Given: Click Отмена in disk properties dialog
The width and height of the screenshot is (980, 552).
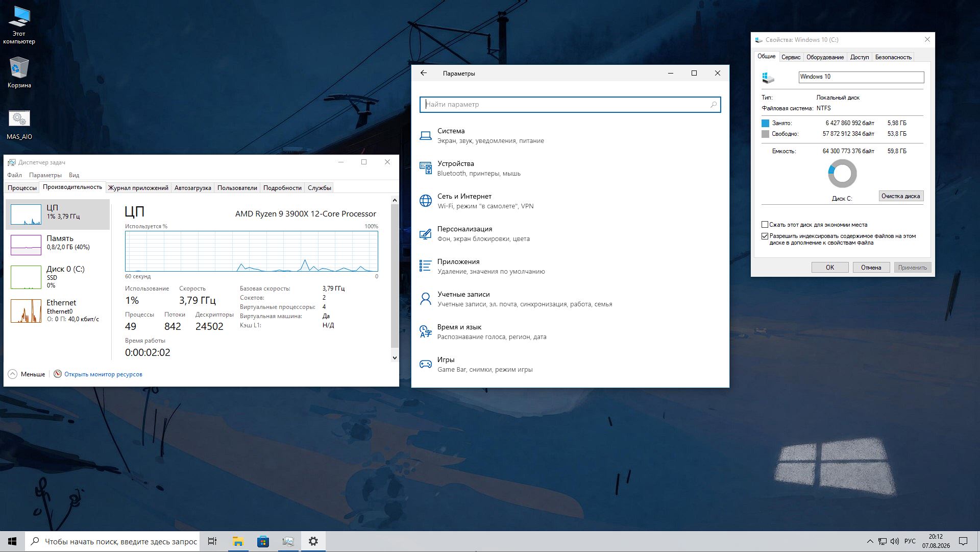Looking at the screenshot, I should 871,268.
